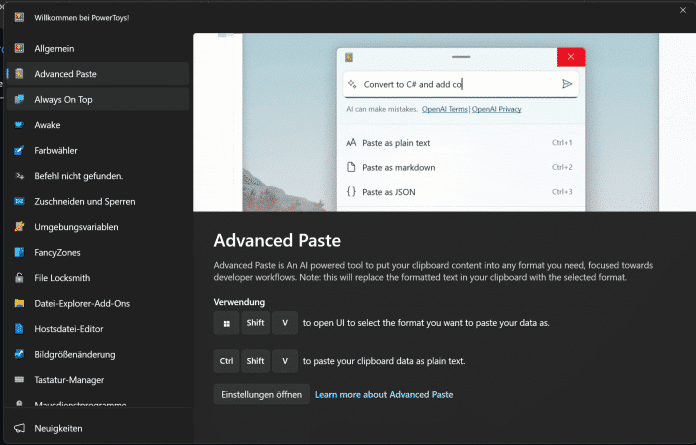
Task: Click the Datei-Explorer-Add-Ons folder icon
Action: 19,303
